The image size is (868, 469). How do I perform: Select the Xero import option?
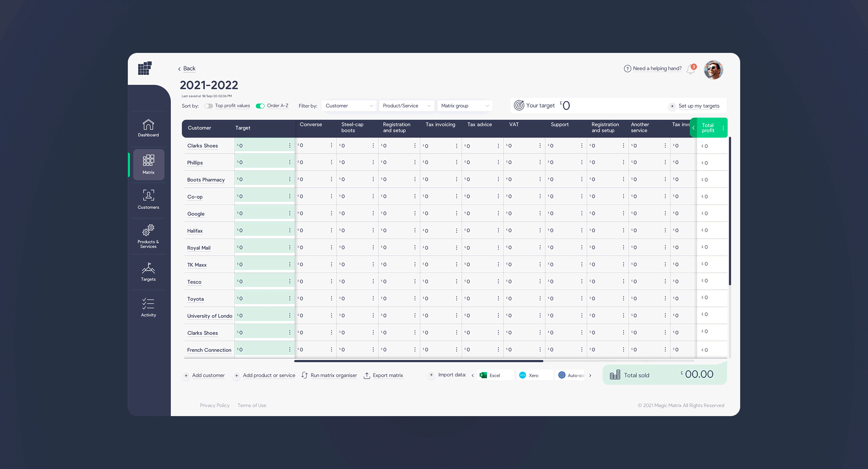pyautogui.click(x=533, y=375)
